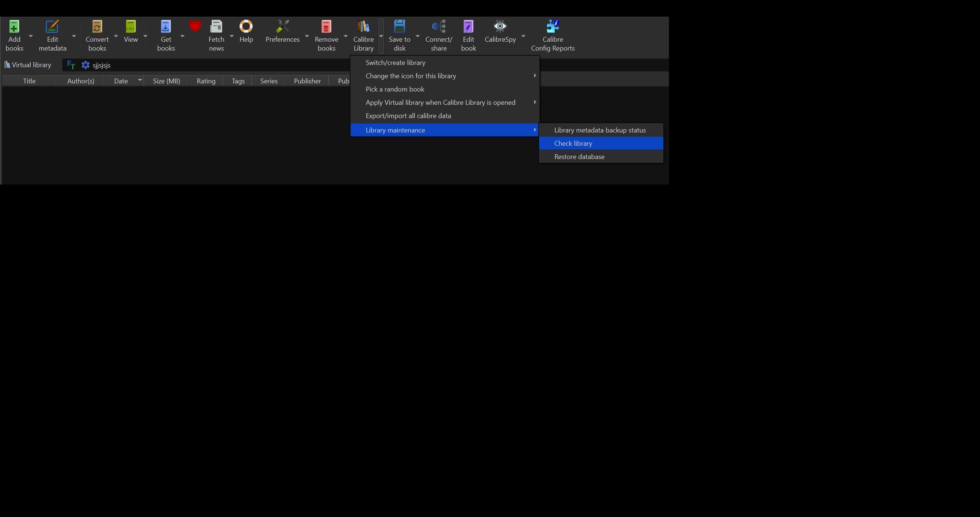Click the Add books icon
The width and height of the screenshot is (980, 517).
[14, 27]
